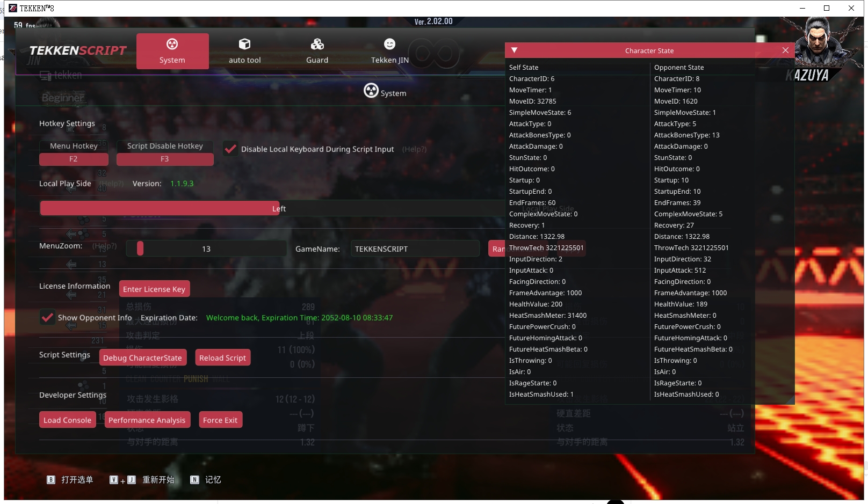Click the auto tool cube icon
868x504 pixels.
click(x=245, y=44)
